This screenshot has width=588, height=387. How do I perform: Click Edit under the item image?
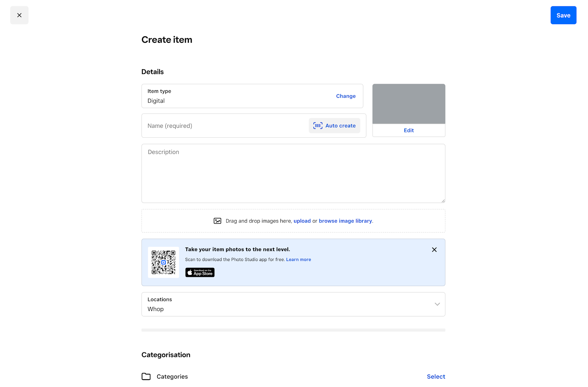[x=408, y=130]
